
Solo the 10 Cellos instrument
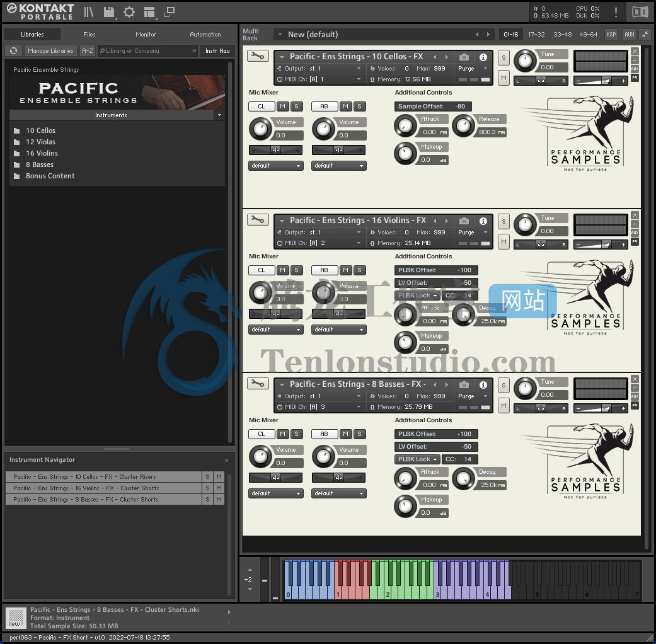pos(504,58)
